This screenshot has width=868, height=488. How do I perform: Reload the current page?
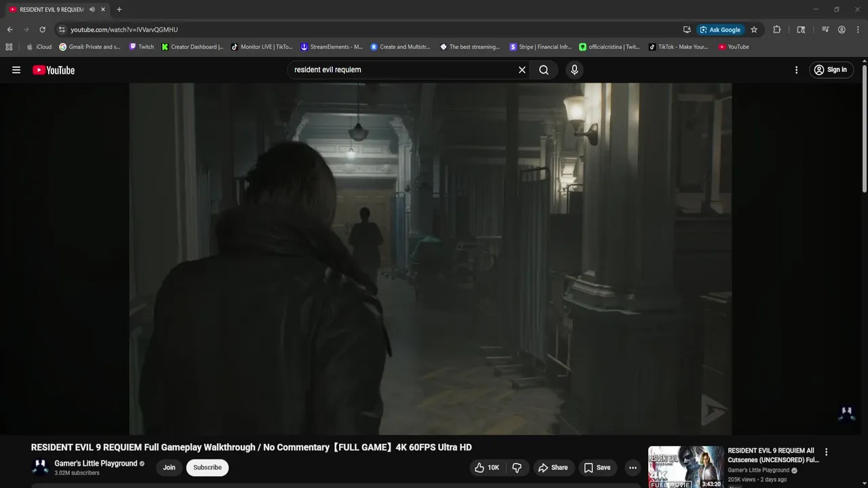point(42,30)
